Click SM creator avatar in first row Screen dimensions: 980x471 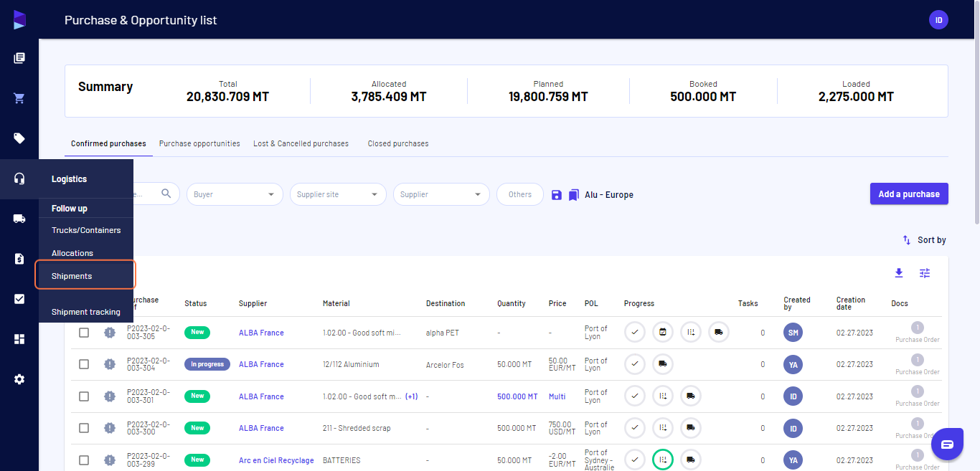(793, 333)
